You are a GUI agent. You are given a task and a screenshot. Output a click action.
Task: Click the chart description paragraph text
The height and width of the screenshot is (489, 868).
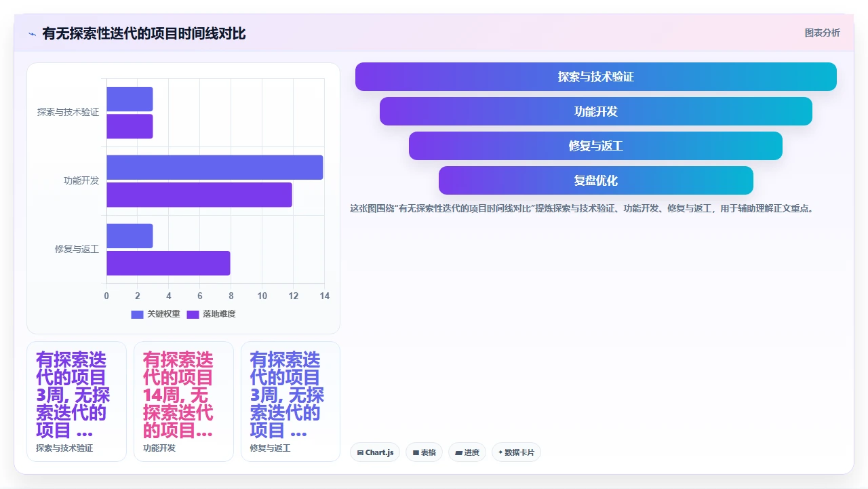tap(581, 208)
